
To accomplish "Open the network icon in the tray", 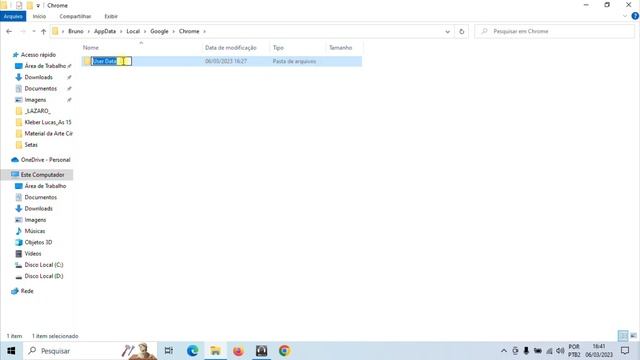I will click(x=549, y=351).
